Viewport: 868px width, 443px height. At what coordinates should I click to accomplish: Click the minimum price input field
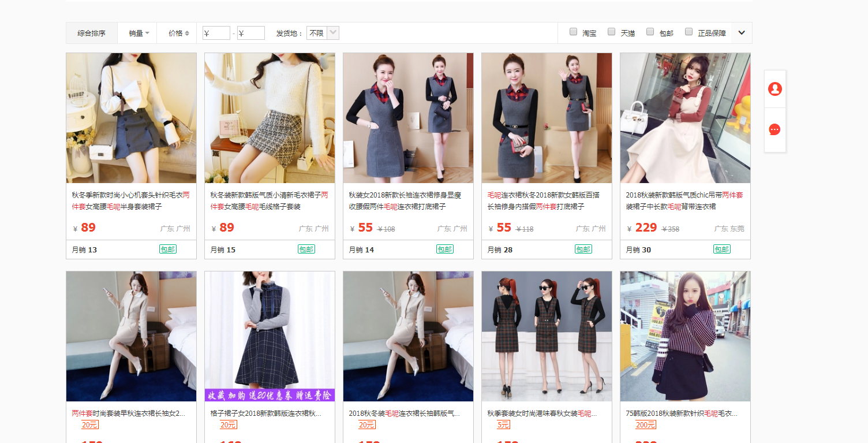click(216, 33)
